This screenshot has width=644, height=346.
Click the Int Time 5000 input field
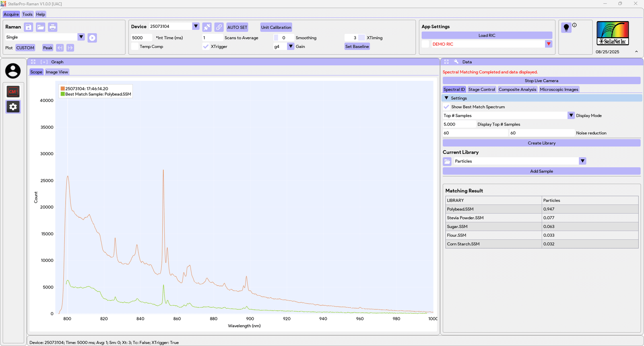point(142,38)
